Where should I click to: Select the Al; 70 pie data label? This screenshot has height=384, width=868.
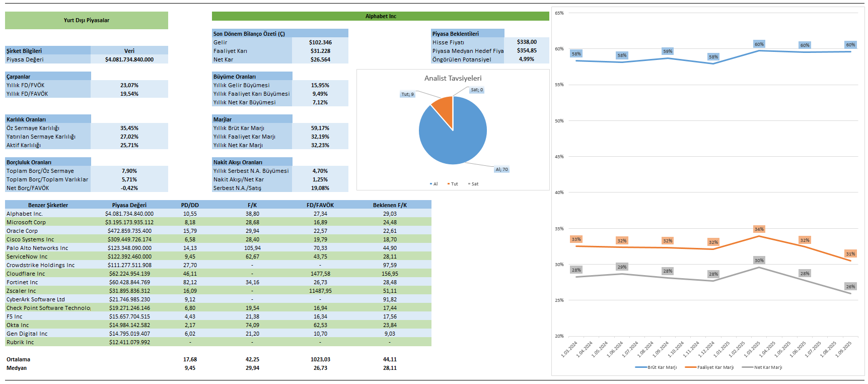click(x=501, y=169)
